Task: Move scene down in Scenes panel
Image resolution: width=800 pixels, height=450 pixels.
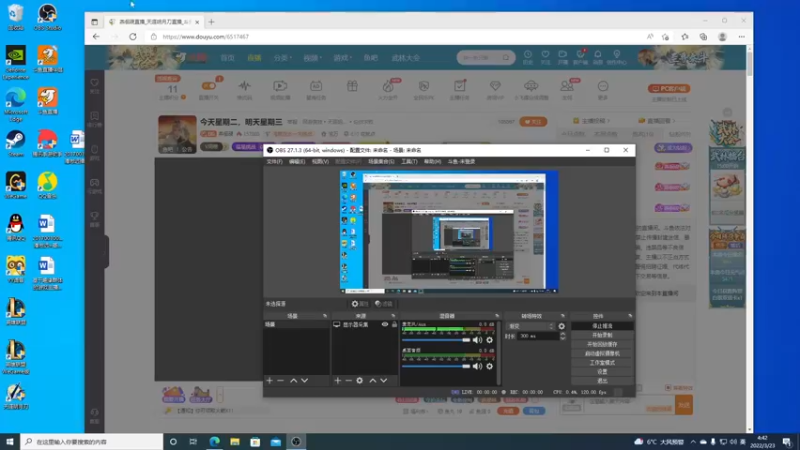Action: coord(305,381)
